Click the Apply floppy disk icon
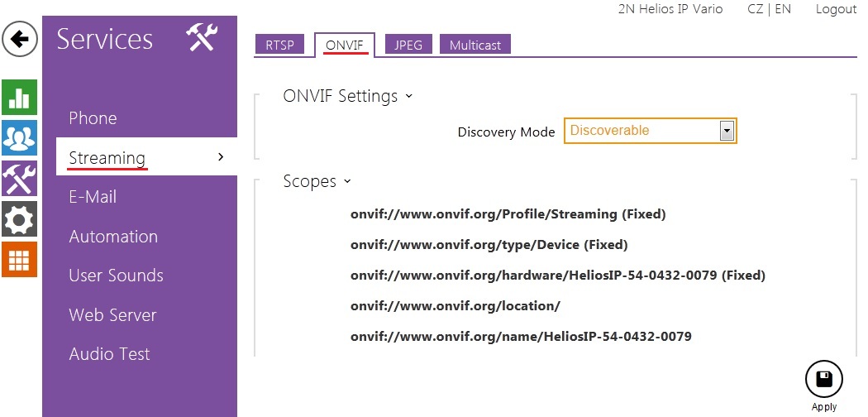868x417 pixels. 823,380
